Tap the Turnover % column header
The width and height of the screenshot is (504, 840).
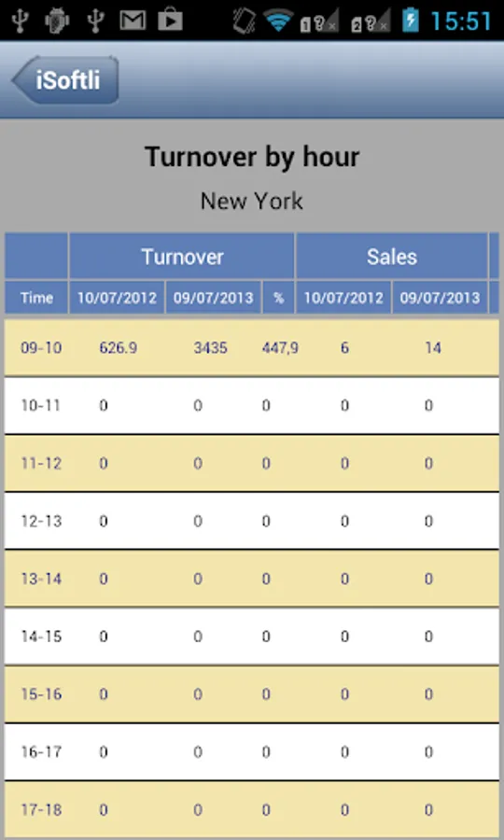tap(278, 298)
